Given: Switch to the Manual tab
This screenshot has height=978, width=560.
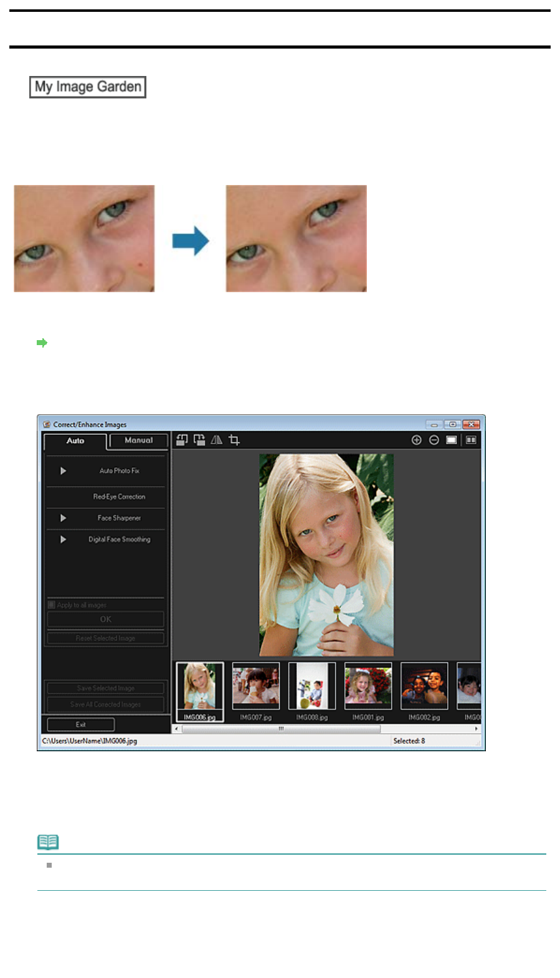Looking at the screenshot, I should coord(139,440).
